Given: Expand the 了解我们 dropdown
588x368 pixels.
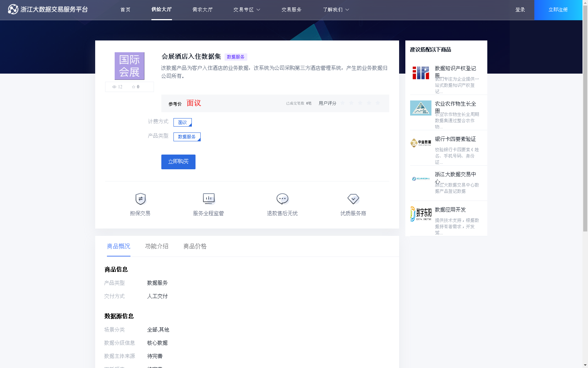Looking at the screenshot, I should point(336,10).
